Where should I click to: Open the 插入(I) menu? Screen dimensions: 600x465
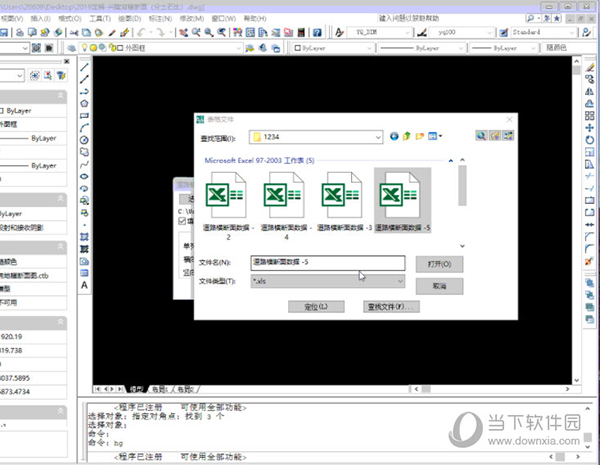pos(40,18)
